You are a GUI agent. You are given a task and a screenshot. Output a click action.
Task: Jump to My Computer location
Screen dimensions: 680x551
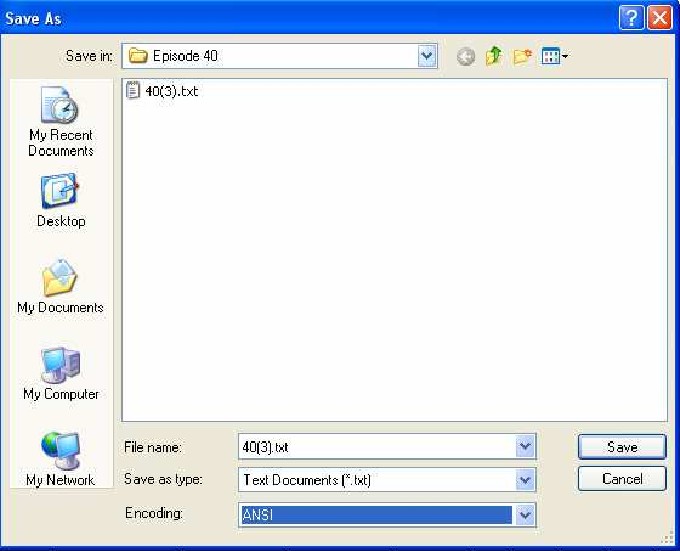pos(61,373)
